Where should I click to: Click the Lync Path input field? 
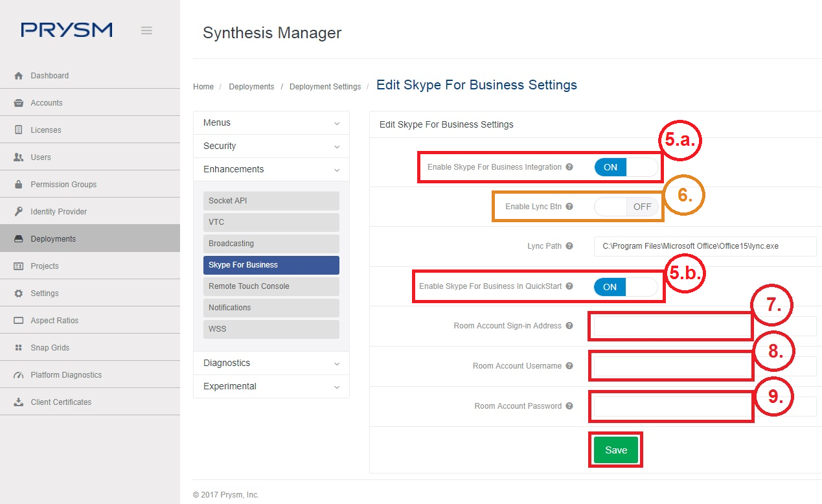tap(705, 246)
